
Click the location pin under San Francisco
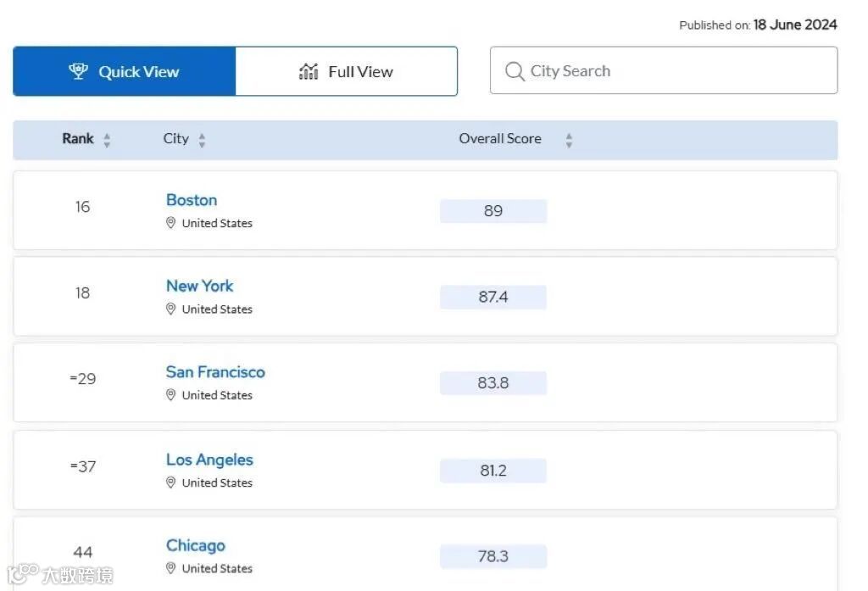pos(170,394)
